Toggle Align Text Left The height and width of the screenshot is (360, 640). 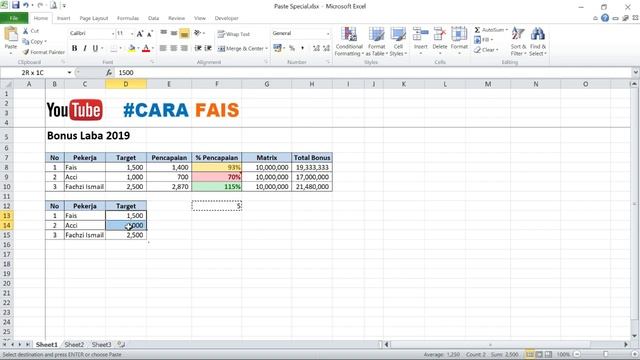pos(163,48)
